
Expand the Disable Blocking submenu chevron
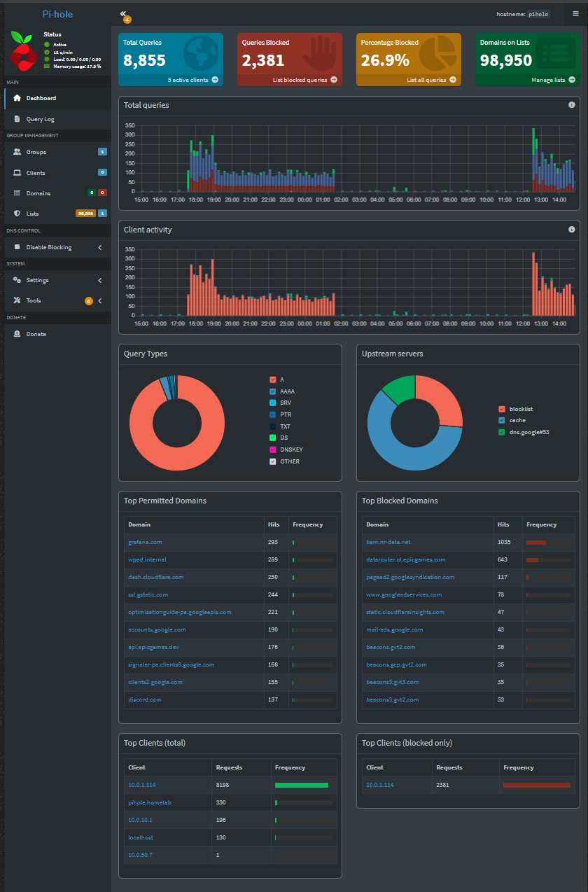tap(99, 247)
